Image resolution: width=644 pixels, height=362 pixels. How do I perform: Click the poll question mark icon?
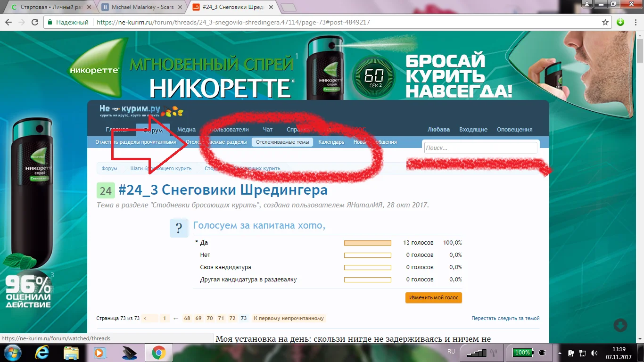pos(179,228)
